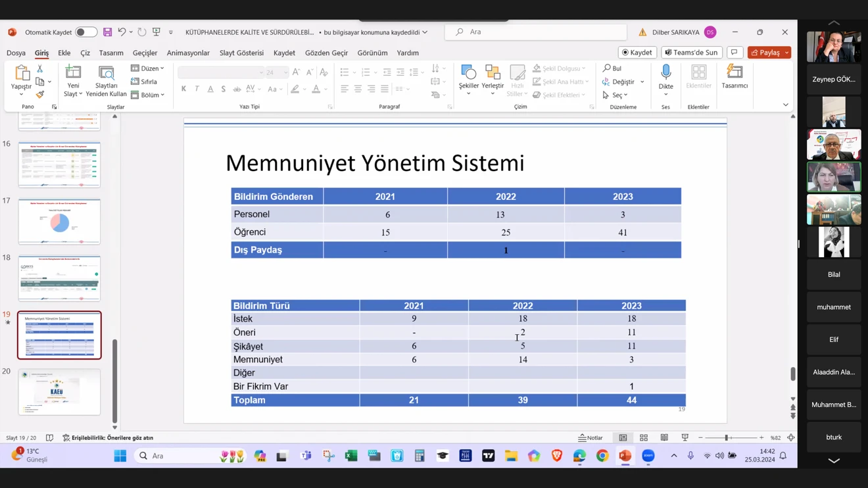The image size is (868, 488).
Task: Click the Save icon in title bar
Action: click(x=107, y=32)
